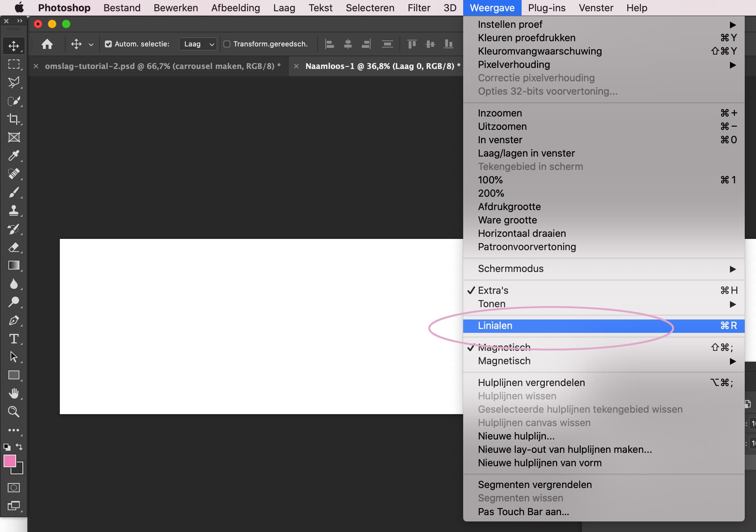Switch to omslag-tutorial-2.psd tab

(159, 66)
